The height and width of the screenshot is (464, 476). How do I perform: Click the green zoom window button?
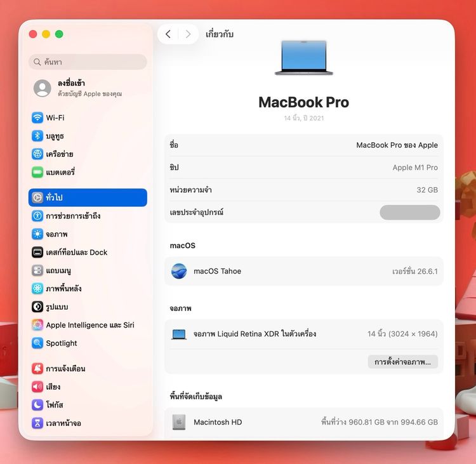(x=59, y=34)
